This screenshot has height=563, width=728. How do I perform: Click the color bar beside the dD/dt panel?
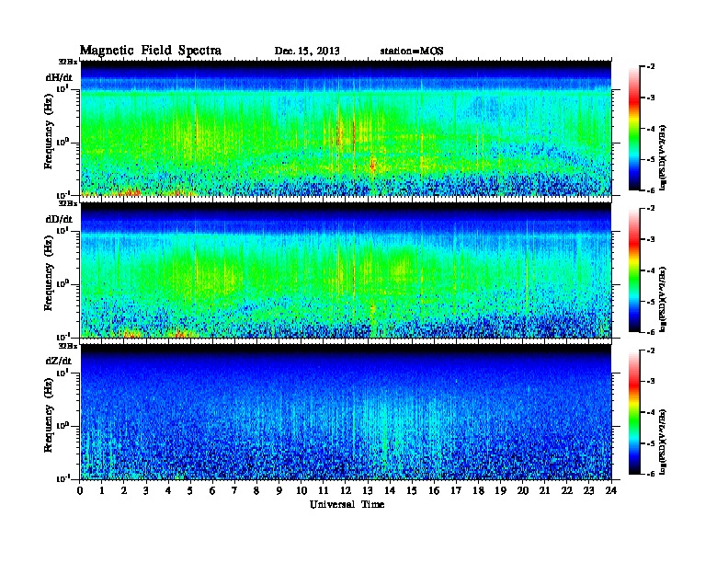tap(634, 270)
